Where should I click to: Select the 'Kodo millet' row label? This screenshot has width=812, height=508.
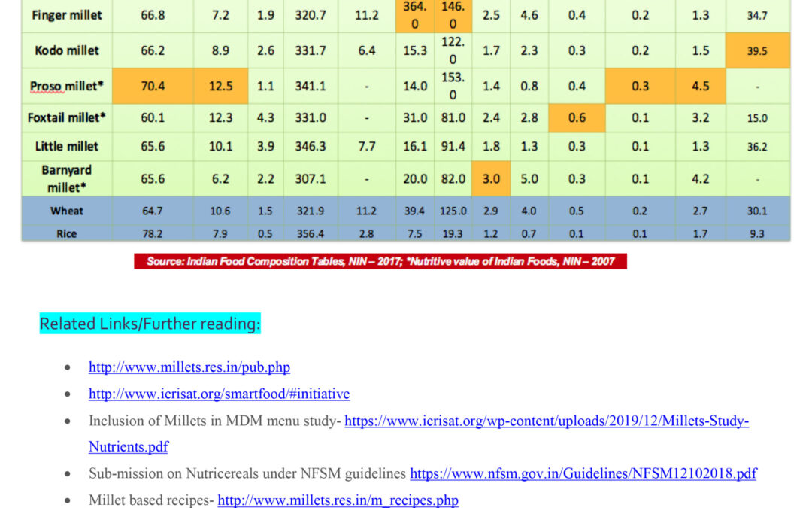pos(67,50)
